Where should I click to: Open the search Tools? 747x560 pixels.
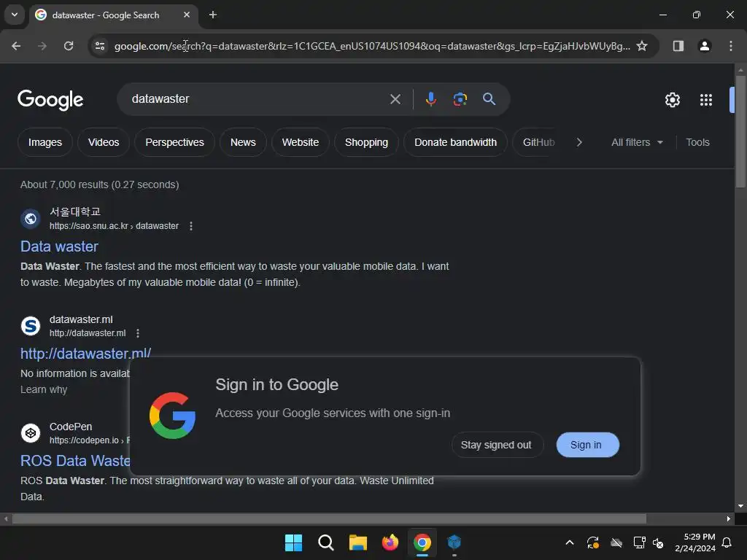click(x=697, y=142)
